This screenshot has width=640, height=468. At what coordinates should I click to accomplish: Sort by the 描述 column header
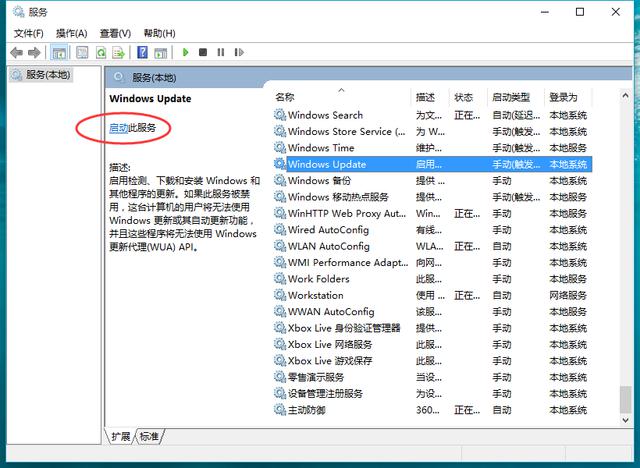click(x=430, y=97)
